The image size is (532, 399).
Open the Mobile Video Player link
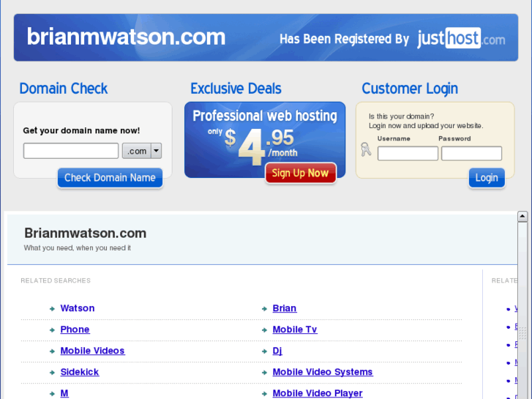pyautogui.click(x=318, y=393)
